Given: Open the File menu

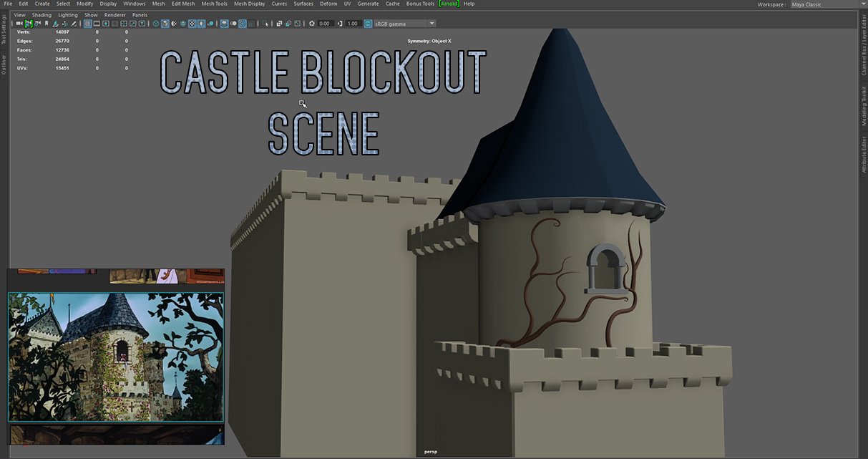Looking at the screenshot, I should tap(8, 4).
